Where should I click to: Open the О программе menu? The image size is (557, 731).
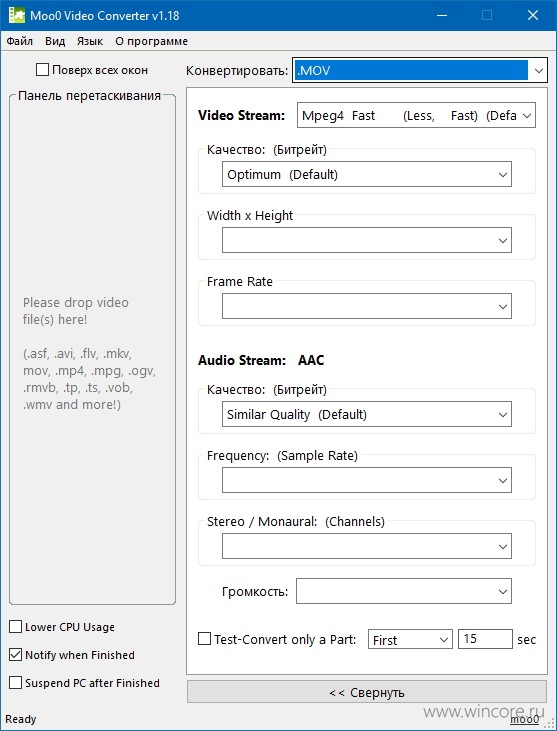click(151, 41)
